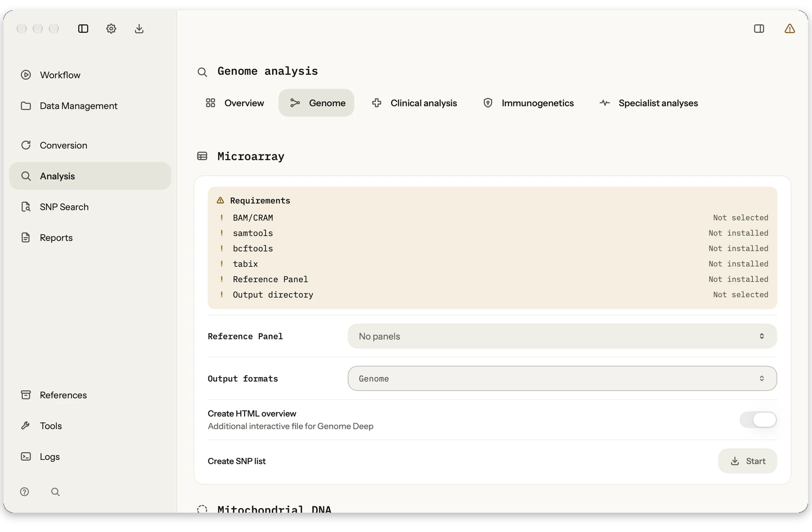Screen dimensions: 812x532
Task: Open the help question-mark icon
Action: click(25, 492)
